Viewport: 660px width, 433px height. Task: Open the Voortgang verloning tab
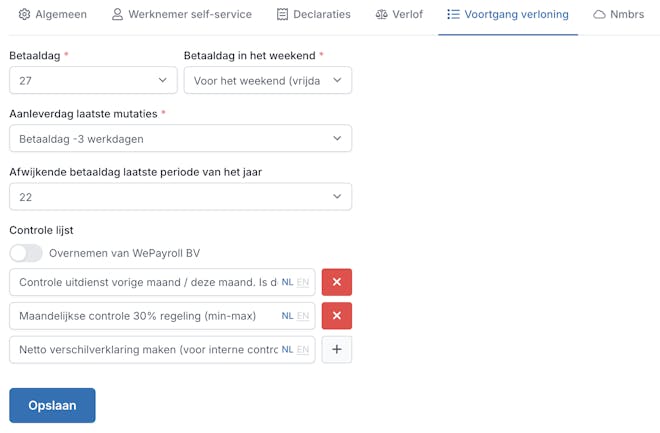point(508,15)
